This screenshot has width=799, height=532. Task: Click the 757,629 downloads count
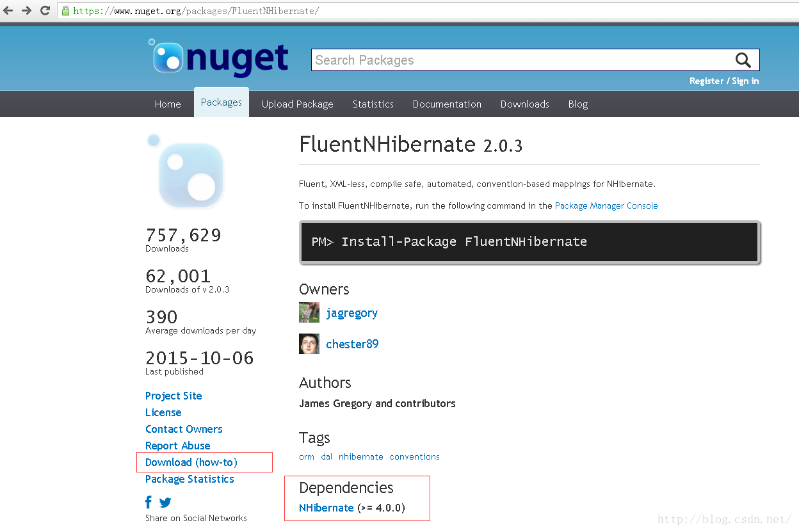(x=184, y=236)
